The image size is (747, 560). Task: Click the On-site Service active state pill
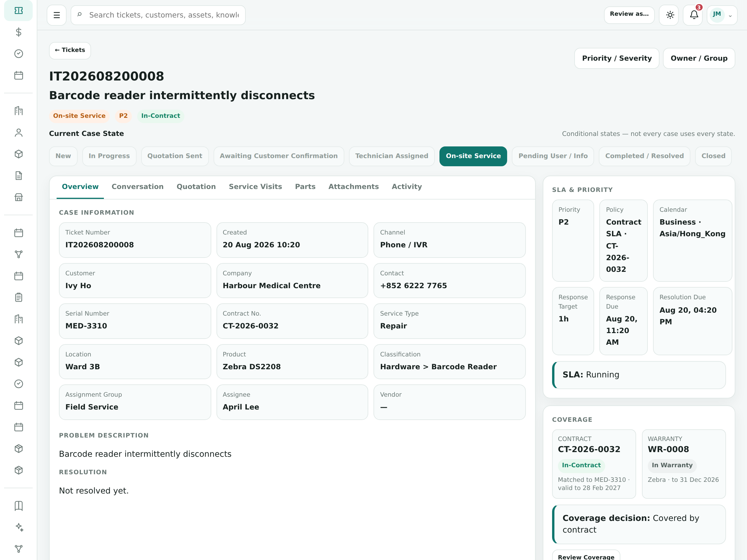pos(473,156)
